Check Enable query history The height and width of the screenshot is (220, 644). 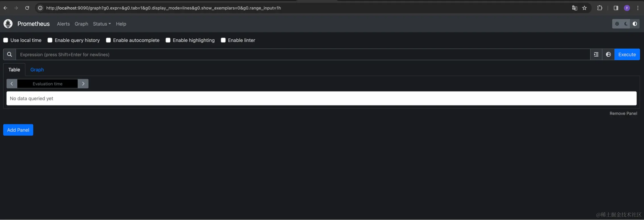click(50, 40)
